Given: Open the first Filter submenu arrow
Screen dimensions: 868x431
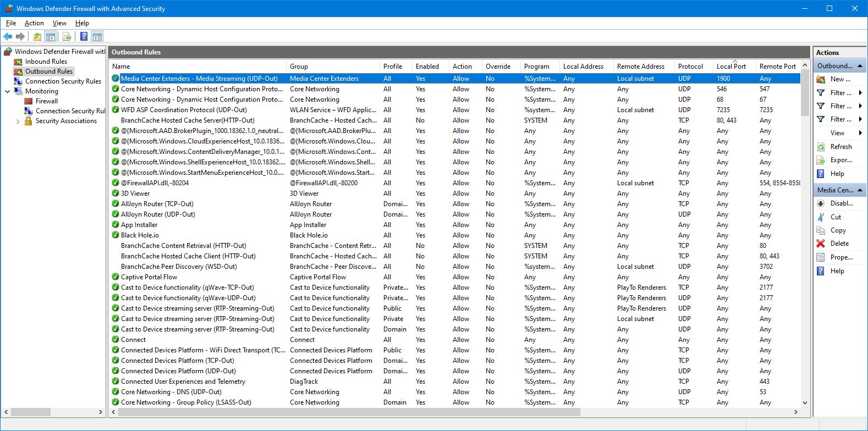Looking at the screenshot, I should click(860, 93).
